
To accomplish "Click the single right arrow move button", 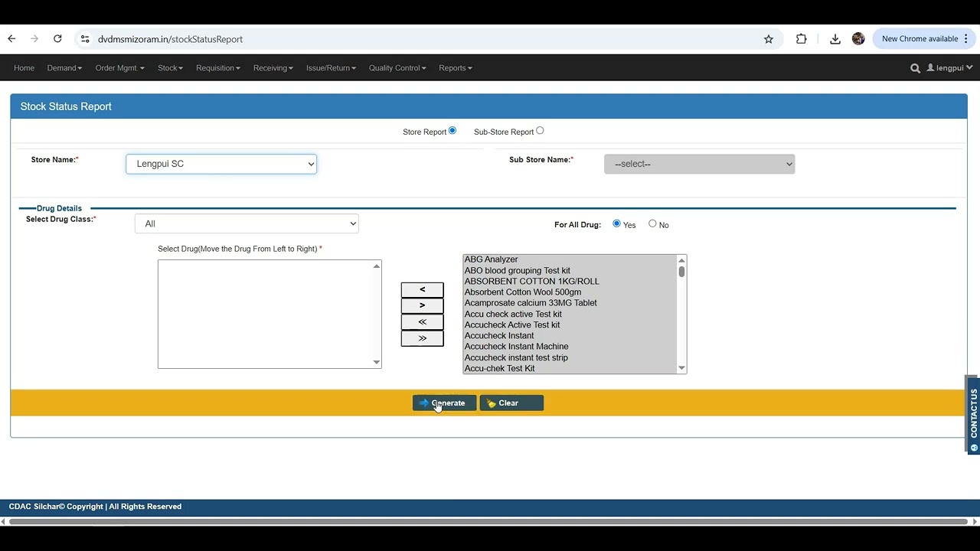I will [422, 305].
